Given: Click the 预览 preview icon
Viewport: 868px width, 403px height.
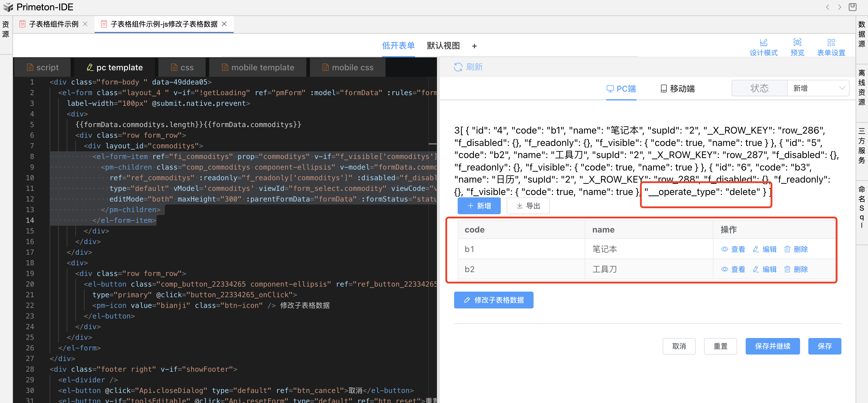Looking at the screenshot, I should 797,43.
